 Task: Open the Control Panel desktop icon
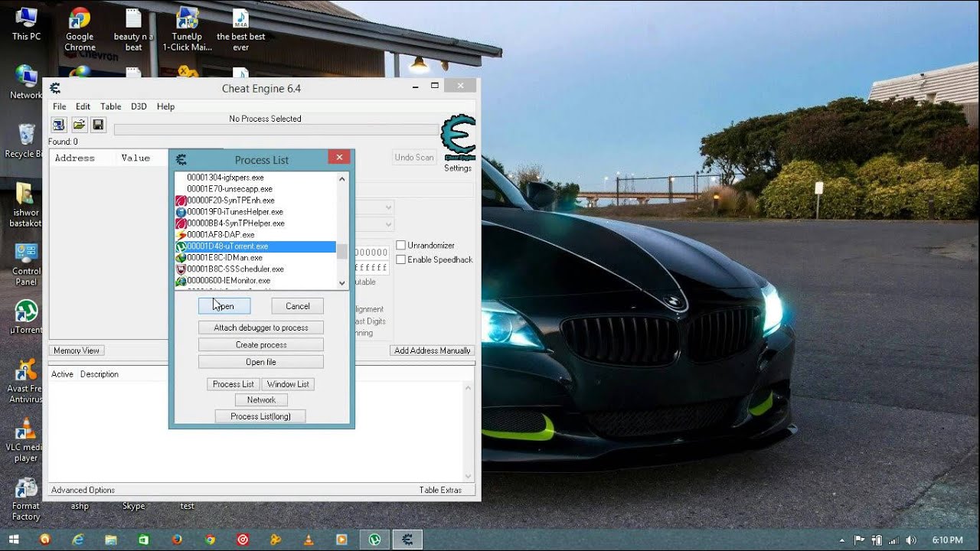click(x=26, y=264)
